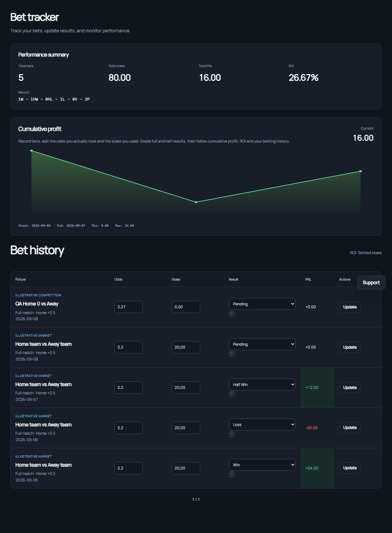The image size is (392, 533).
Task: Click the "ILLUSTRATIVE COMPETITION" label
Action: click(x=38, y=295)
